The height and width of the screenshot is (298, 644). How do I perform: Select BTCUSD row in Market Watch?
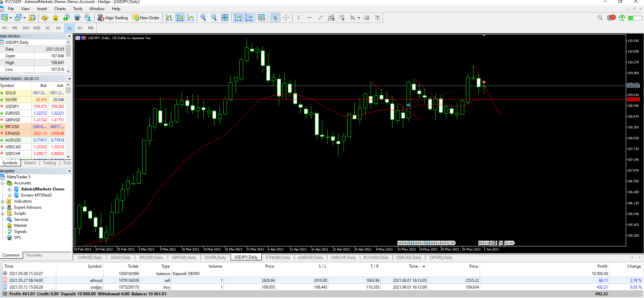pos(32,127)
